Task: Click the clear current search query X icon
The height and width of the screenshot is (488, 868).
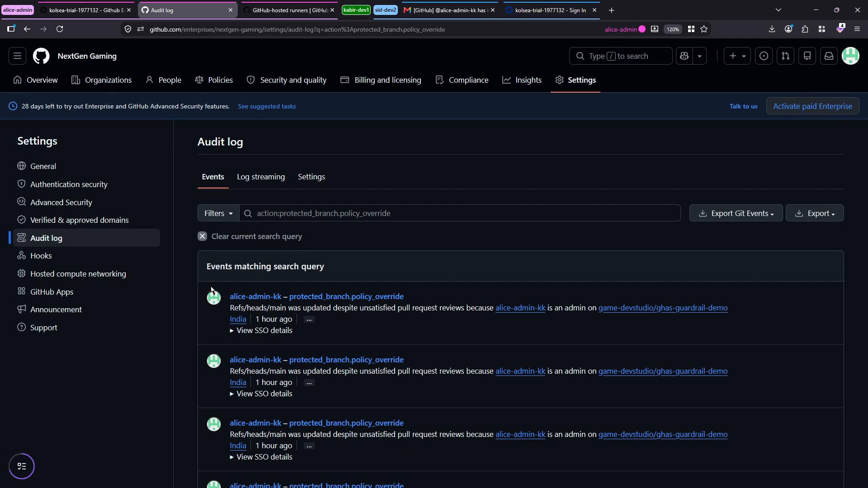Action: click(202, 236)
